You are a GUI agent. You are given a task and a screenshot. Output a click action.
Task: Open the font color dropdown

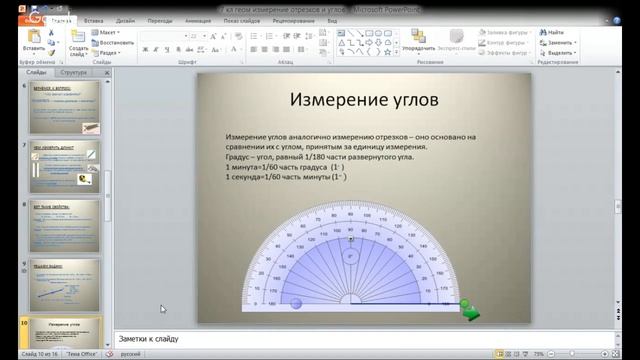pyautogui.click(x=235, y=49)
